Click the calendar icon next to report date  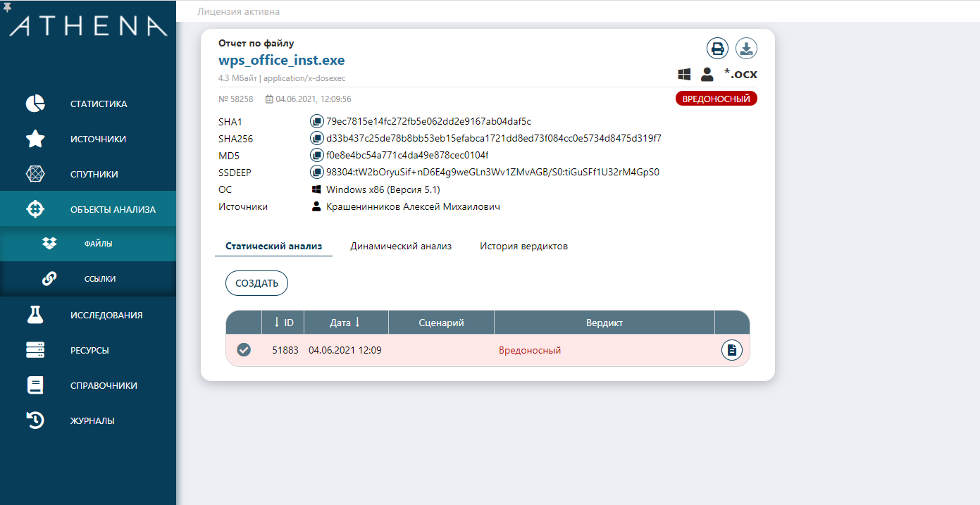pos(269,99)
